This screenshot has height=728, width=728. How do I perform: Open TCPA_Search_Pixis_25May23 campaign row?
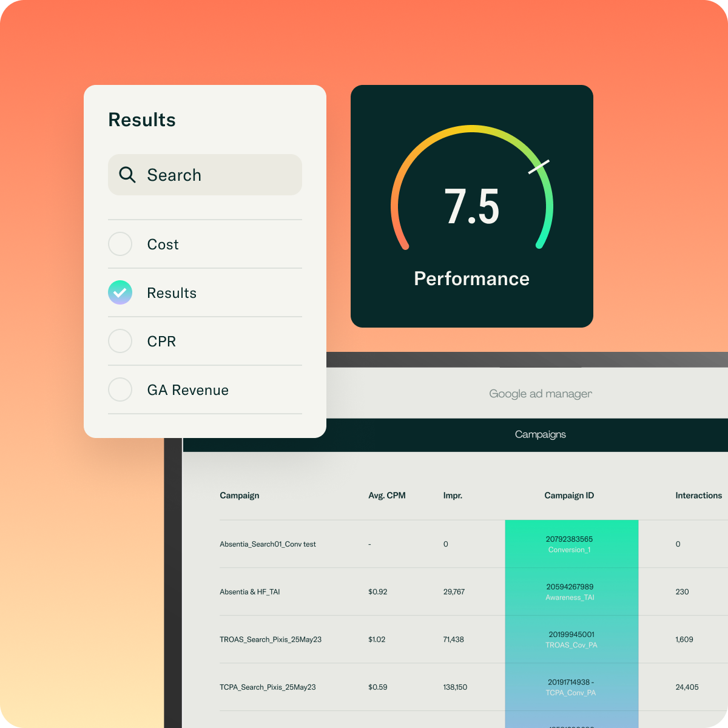pos(268,687)
